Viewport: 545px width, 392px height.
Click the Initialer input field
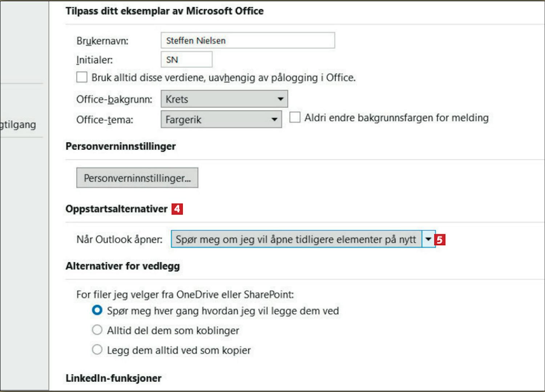click(x=186, y=59)
